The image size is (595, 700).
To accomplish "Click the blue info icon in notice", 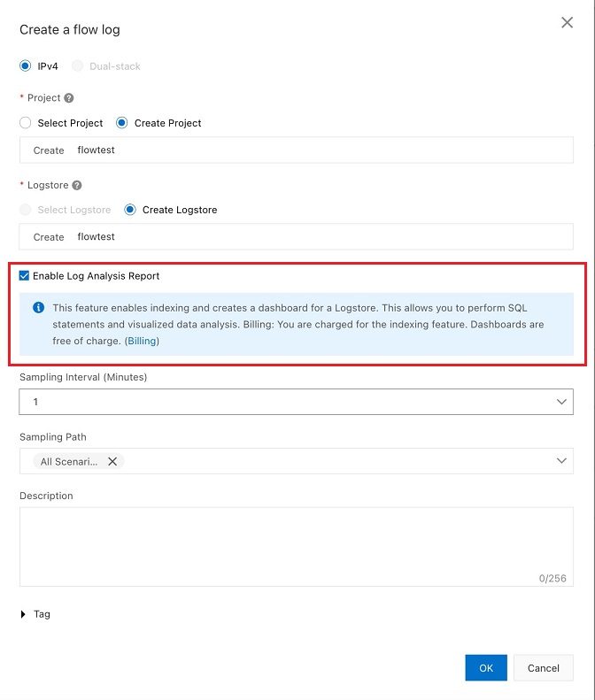I will 38,308.
